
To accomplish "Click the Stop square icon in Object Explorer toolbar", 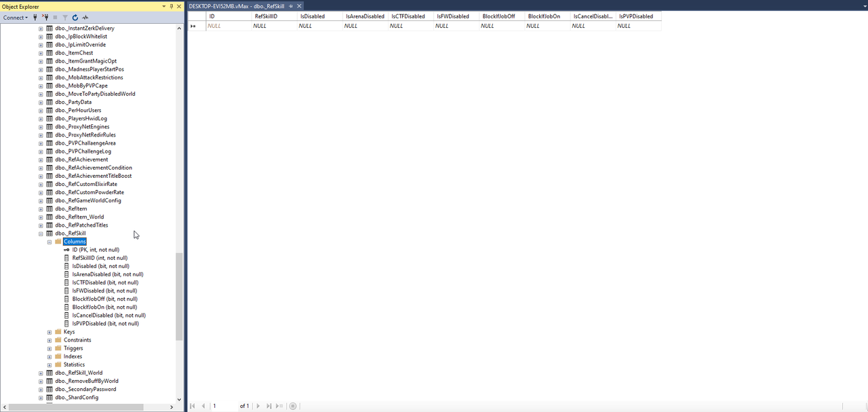I will click(55, 18).
